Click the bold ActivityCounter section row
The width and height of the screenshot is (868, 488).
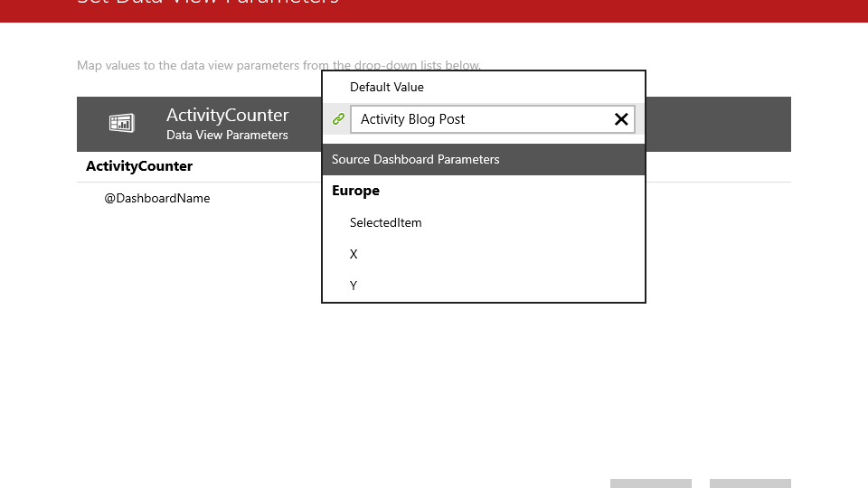(x=139, y=166)
